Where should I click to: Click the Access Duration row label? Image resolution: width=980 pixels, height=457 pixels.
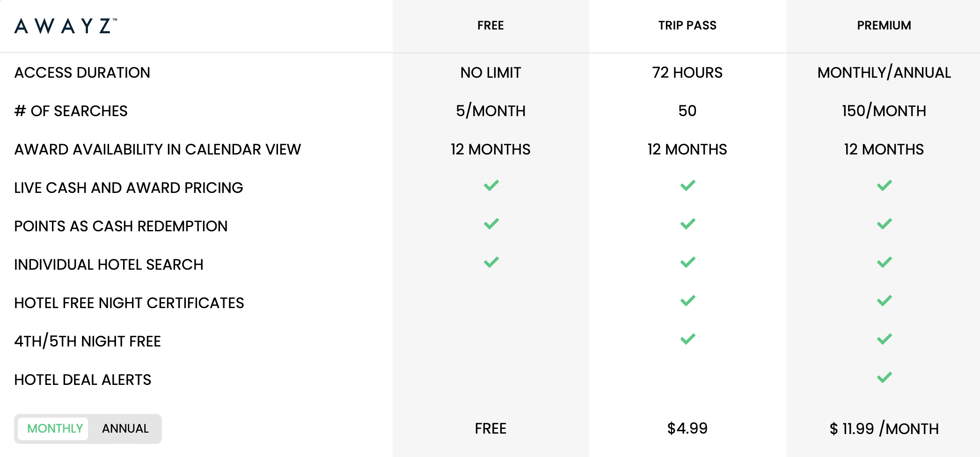pyautogui.click(x=82, y=73)
